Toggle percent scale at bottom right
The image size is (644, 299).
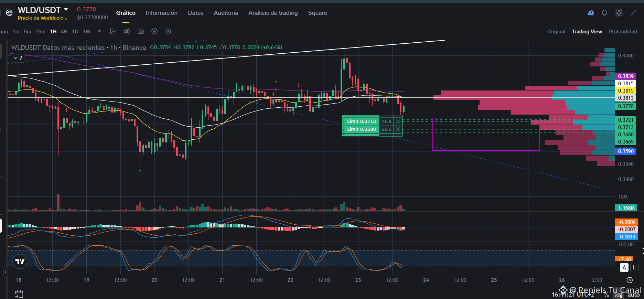click(x=607, y=295)
